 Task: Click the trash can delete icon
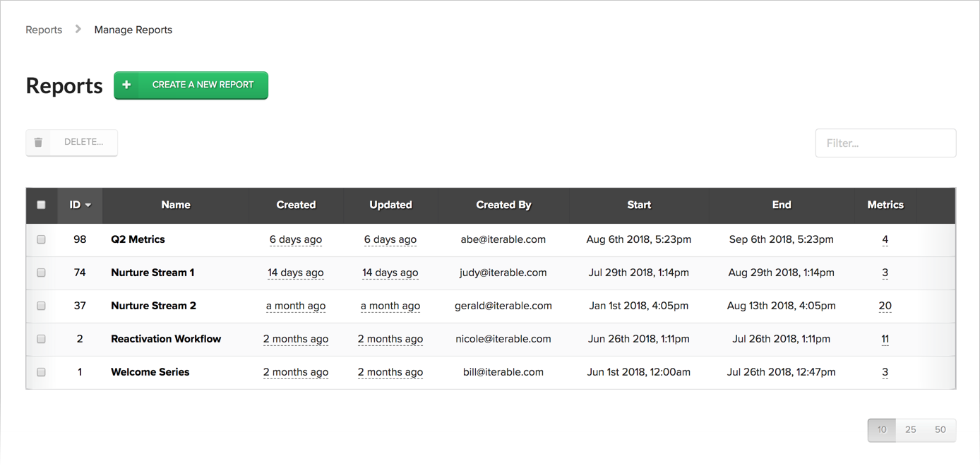(39, 143)
